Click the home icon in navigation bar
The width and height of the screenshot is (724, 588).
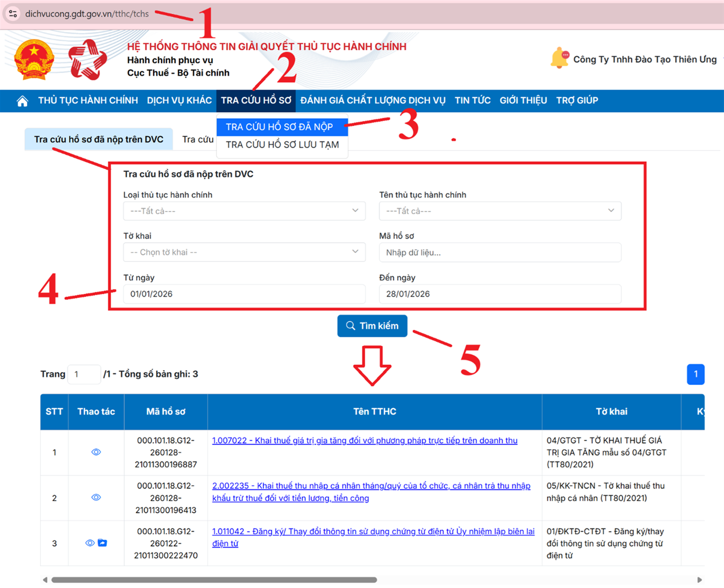coord(22,101)
